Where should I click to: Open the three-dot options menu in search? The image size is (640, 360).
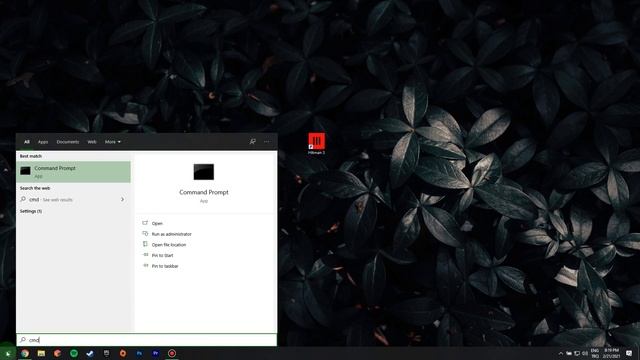click(267, 142)
